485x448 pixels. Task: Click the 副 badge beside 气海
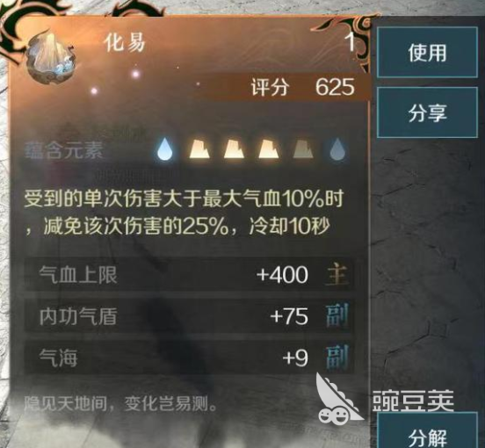pyautogui.click(x=337, y=358)
